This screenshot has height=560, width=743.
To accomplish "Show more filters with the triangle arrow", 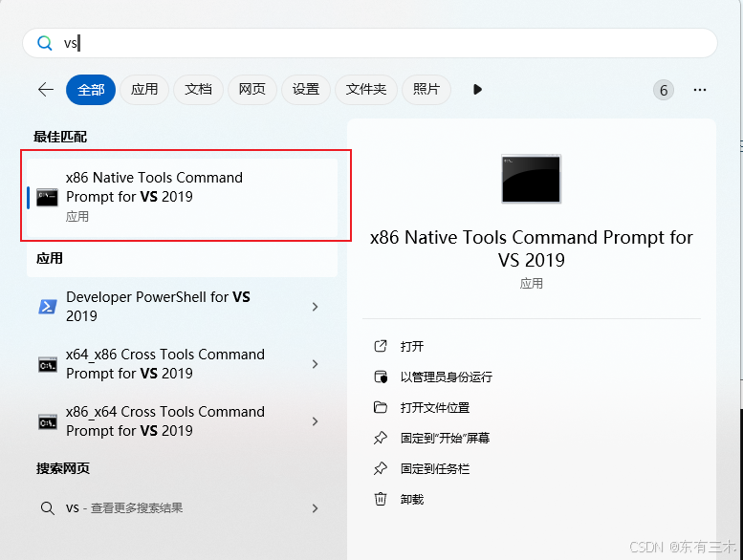I will click(477, 90).
